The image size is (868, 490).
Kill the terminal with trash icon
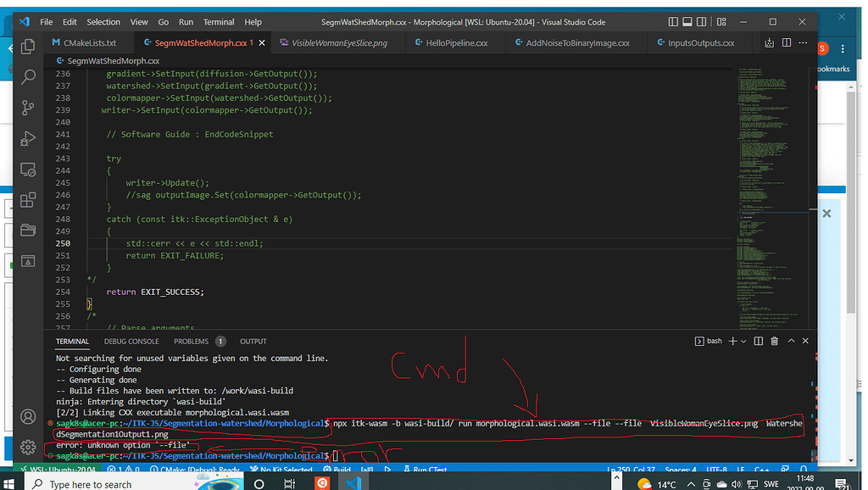click(x=774, y=341)
